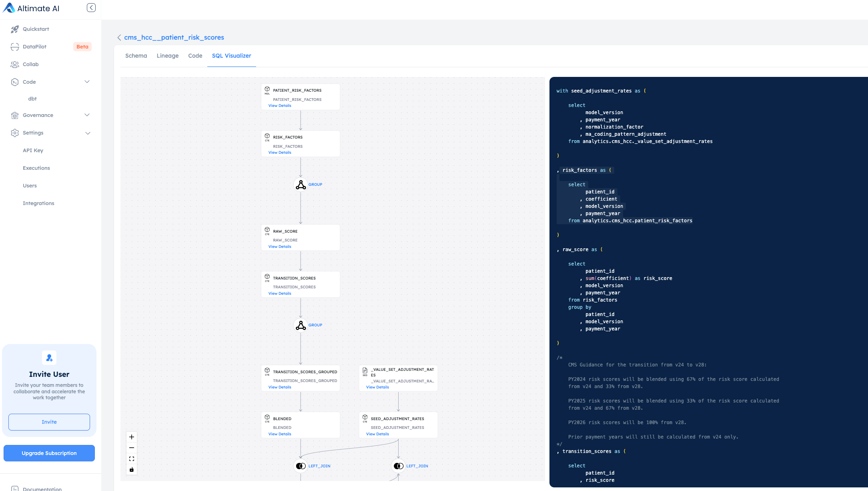Image resolution: width=868 pixels, height=491 pixels.
Task: Click the zoom-in icon on diagram canvas
Action: click(131, 437)
